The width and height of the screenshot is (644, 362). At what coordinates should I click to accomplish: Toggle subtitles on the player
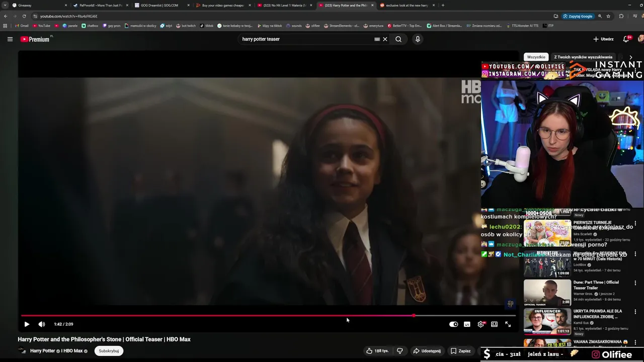click(467, 324)
